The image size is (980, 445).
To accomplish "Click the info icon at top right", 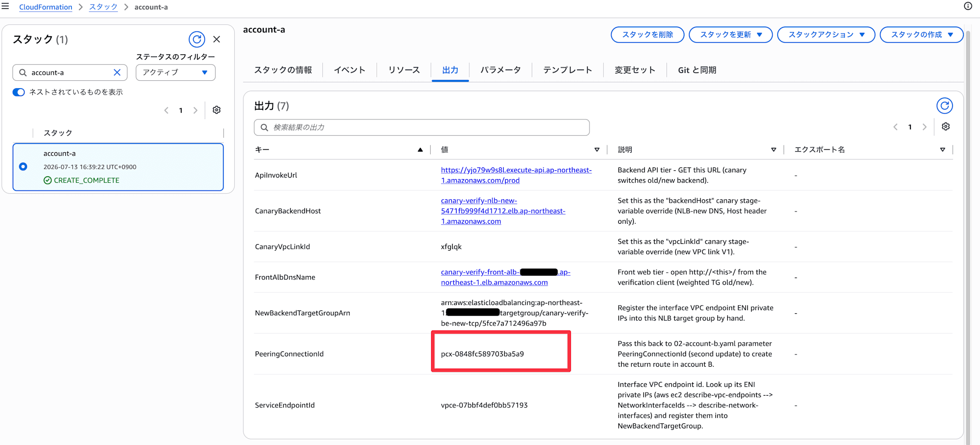I will [968, 6].
